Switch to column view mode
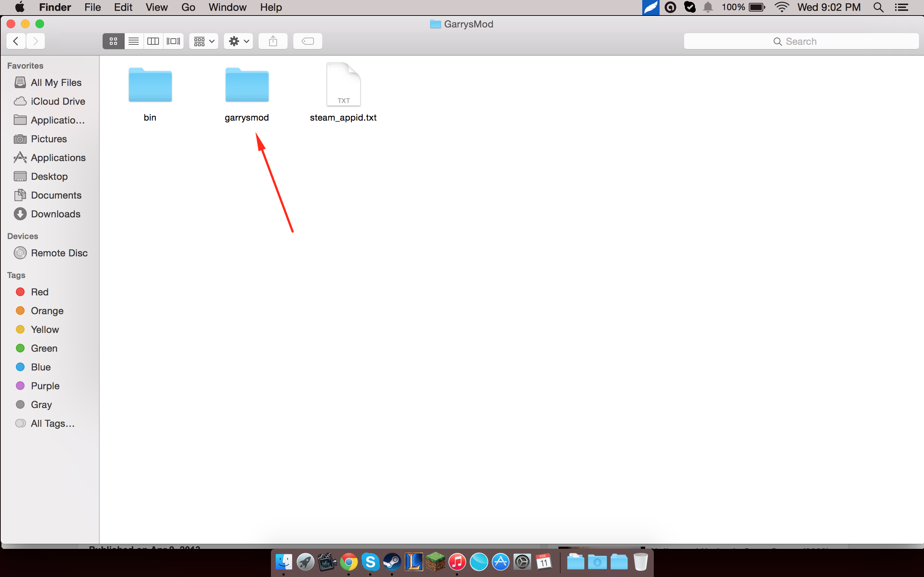 click(153, 41)
